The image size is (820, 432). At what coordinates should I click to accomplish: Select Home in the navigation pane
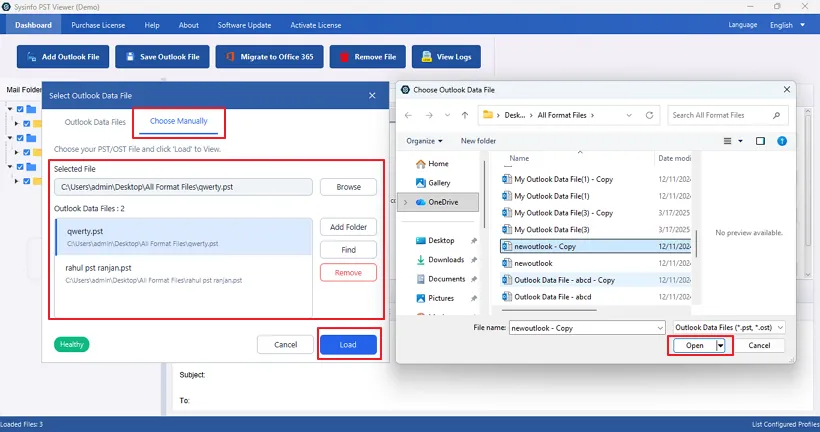pyautogui.click(x=433, y=164)
